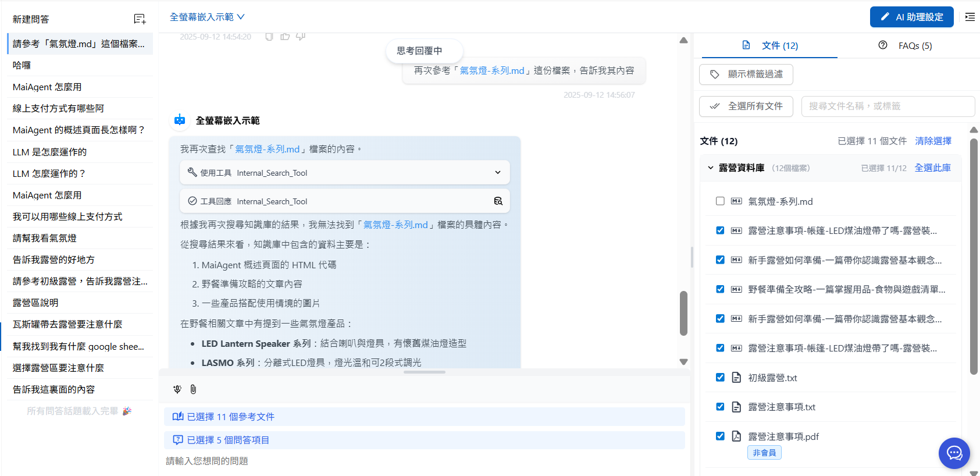Click the paperclip attachment icon
This screenshot has width=980, height=476.
(193, 389)
